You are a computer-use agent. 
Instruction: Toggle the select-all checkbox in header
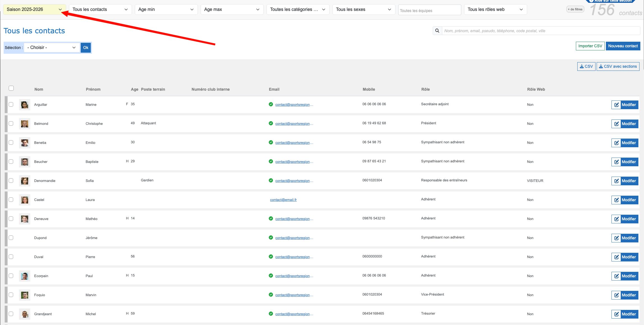tap(11, 88)
